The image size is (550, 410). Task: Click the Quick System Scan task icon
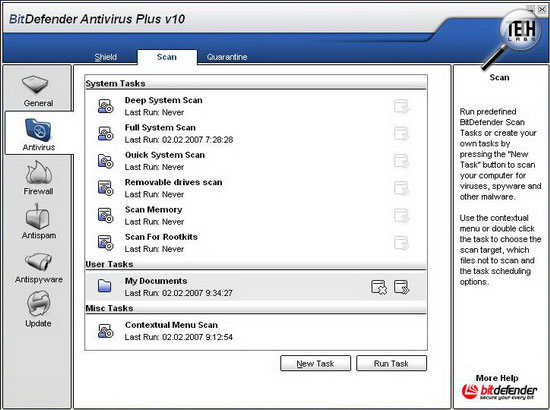click(105, 161)
